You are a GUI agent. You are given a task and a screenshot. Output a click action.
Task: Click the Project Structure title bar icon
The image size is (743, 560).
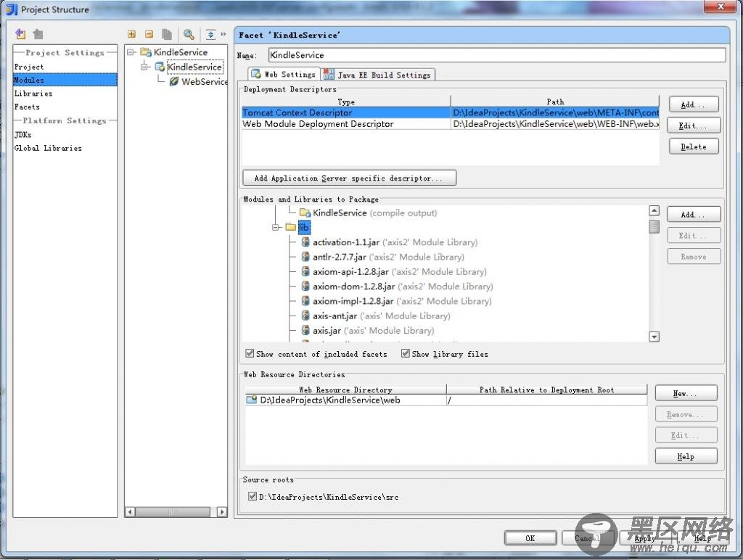click(x=12, y=9)
